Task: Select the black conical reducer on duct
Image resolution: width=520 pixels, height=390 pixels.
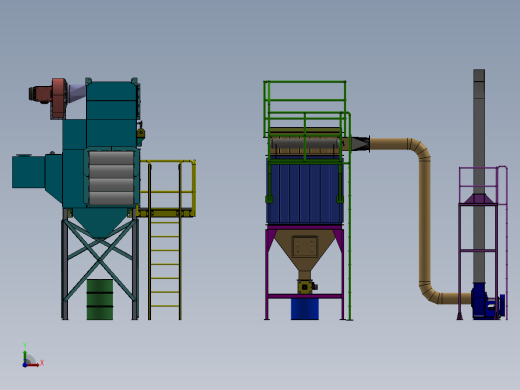Action: [x=361, y=144]
